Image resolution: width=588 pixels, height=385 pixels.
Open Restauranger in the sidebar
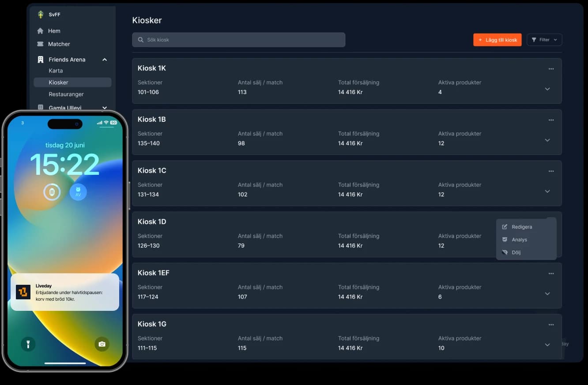[x=66, y=94]
